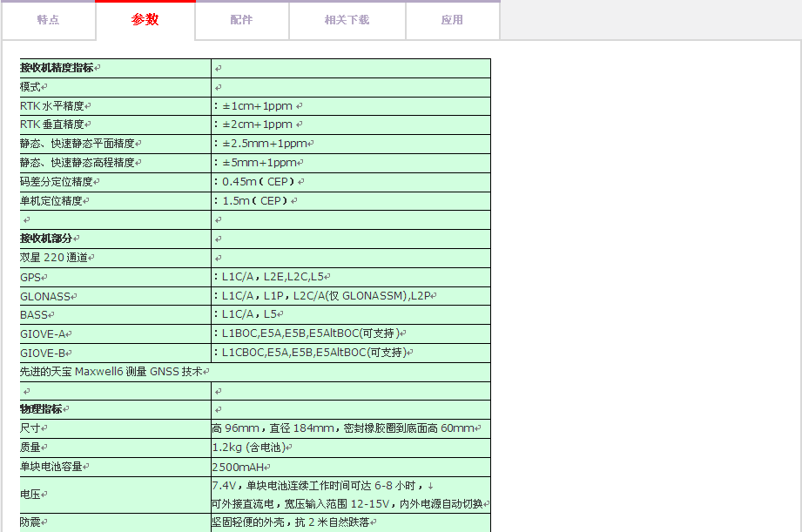
Task: Open the 配件 tab
Action: 241,20
